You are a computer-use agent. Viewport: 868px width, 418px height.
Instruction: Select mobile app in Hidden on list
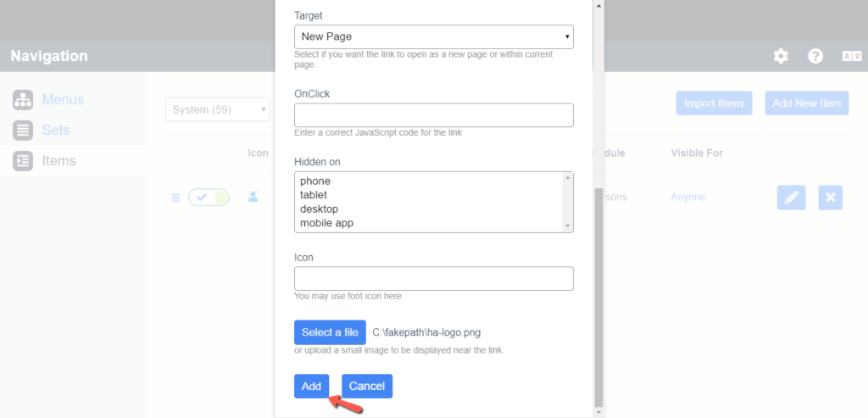(326, 223)
